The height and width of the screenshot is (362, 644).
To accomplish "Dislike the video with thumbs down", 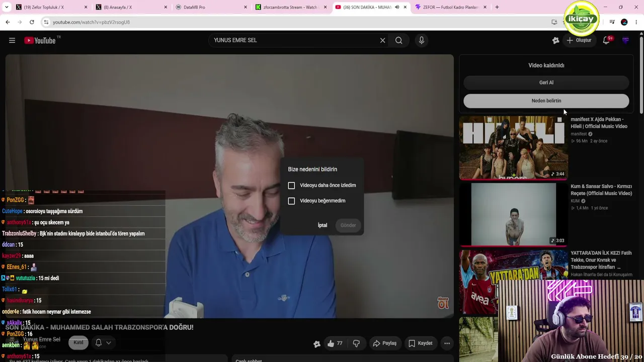I will [x=356, y=343].
